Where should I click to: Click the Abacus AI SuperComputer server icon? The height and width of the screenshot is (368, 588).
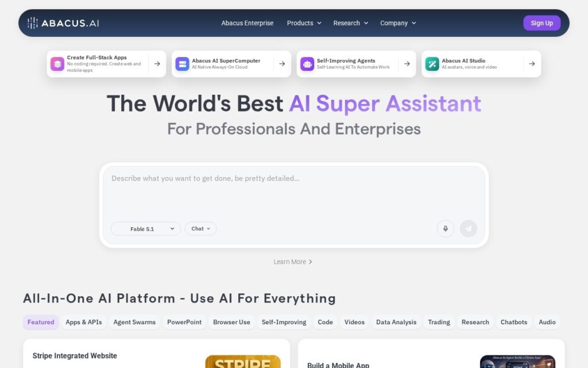pyautogui.click(x=182, y=64)
